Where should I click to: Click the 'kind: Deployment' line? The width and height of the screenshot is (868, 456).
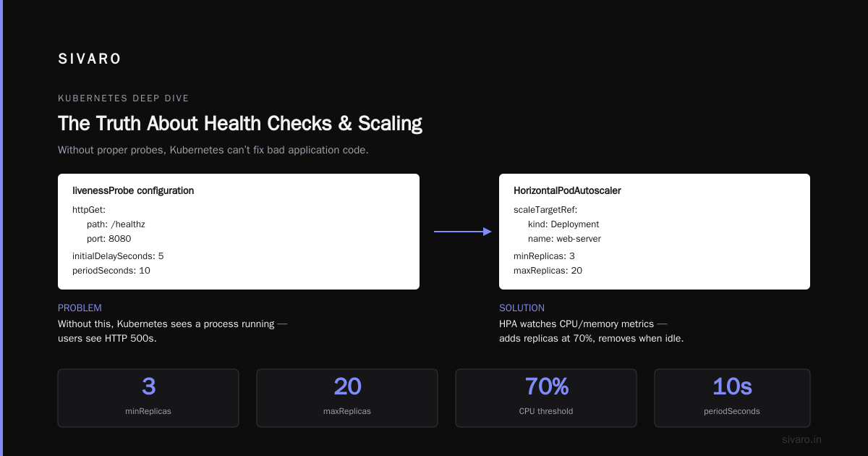(563, 224)
